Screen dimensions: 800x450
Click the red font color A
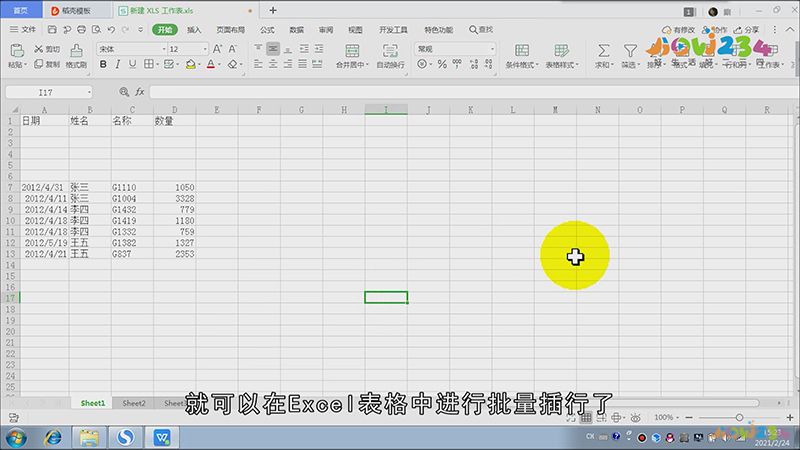pyautogui.click(x=211, y=64)
